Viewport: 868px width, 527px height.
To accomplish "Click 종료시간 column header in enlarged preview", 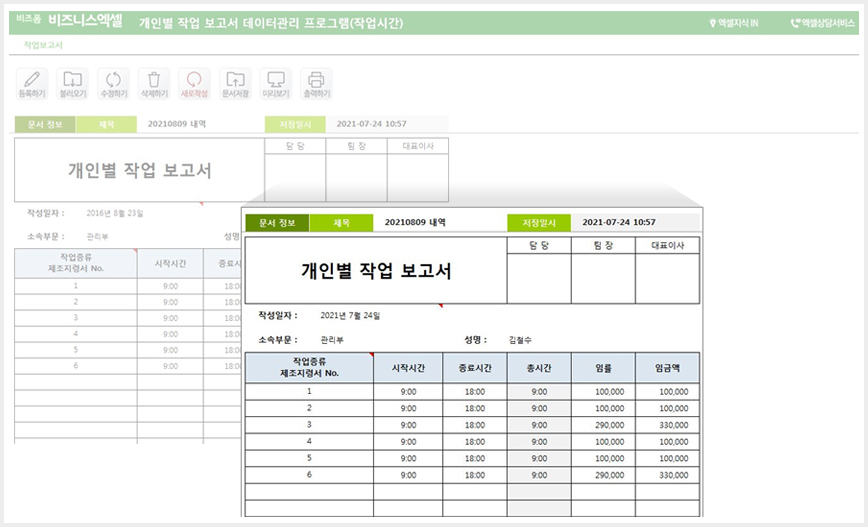I will (475, 368).
